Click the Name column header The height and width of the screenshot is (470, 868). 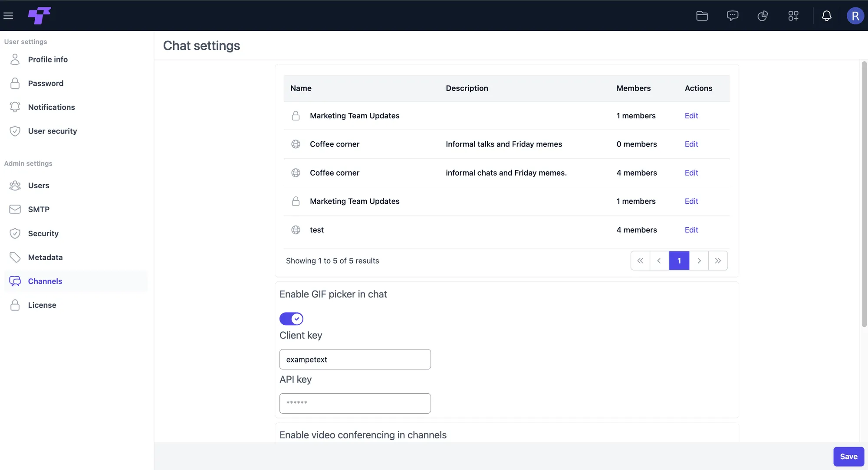coord(301,88)
